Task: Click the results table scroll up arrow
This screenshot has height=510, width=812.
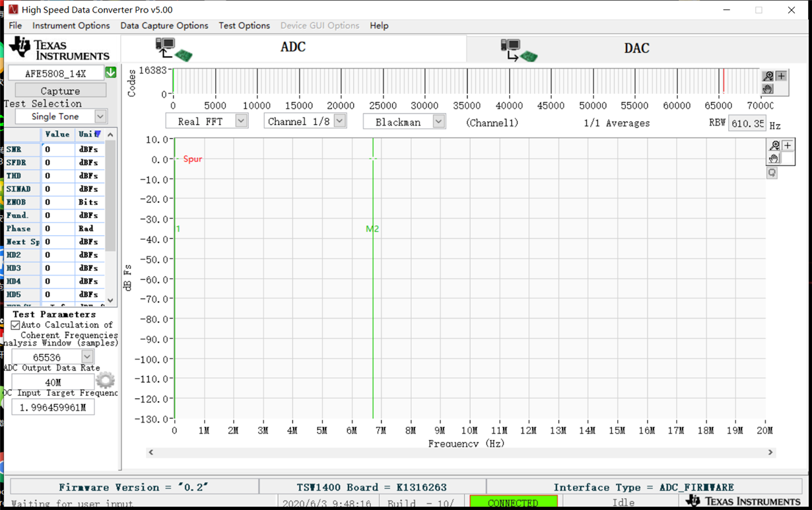Action: point(110,135)
